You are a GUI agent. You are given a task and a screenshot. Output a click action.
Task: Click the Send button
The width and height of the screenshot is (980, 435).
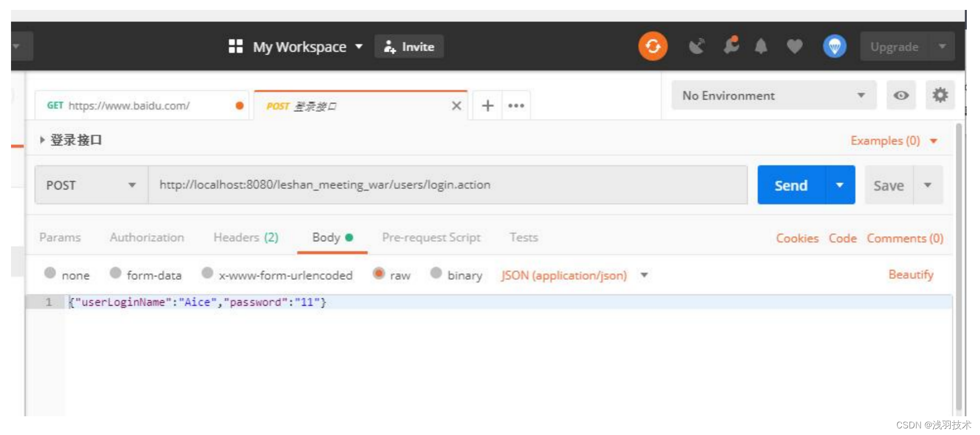(x=791, y=185)
